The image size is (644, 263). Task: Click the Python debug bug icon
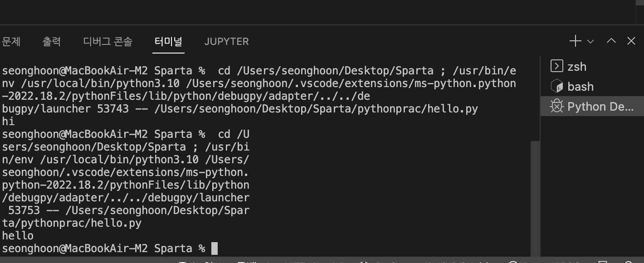tap(556, 106)
